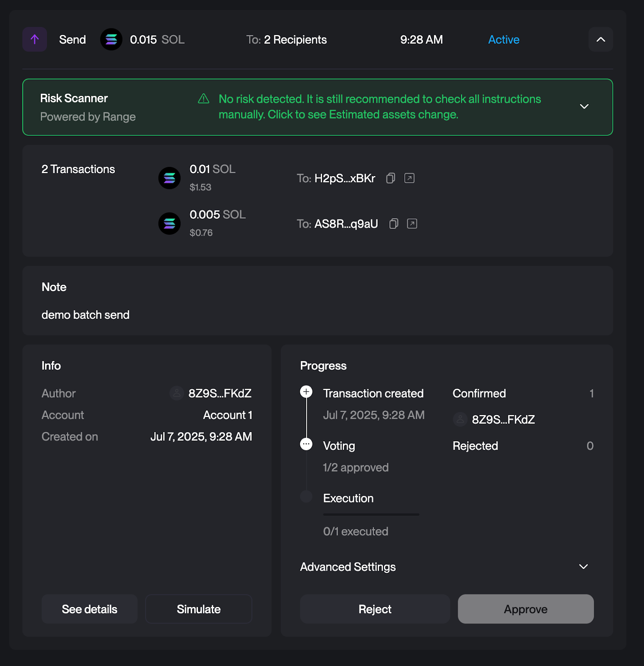Approve the transaction

(526, 609)
